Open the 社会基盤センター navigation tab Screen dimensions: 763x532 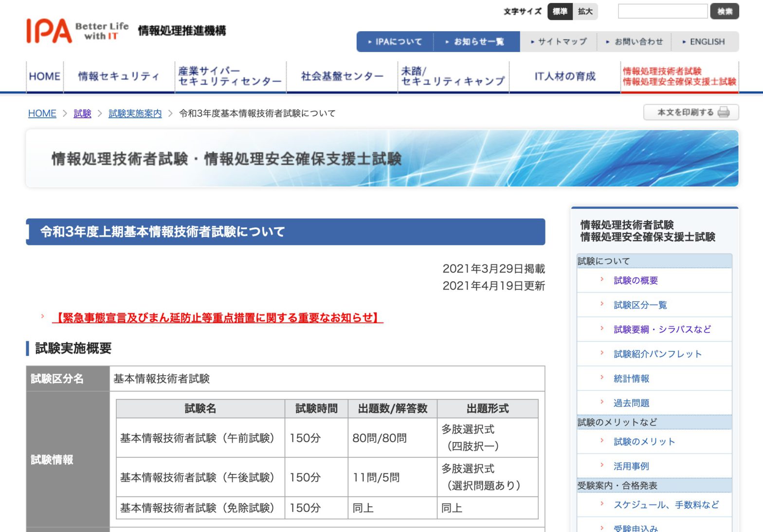point(342,76)
